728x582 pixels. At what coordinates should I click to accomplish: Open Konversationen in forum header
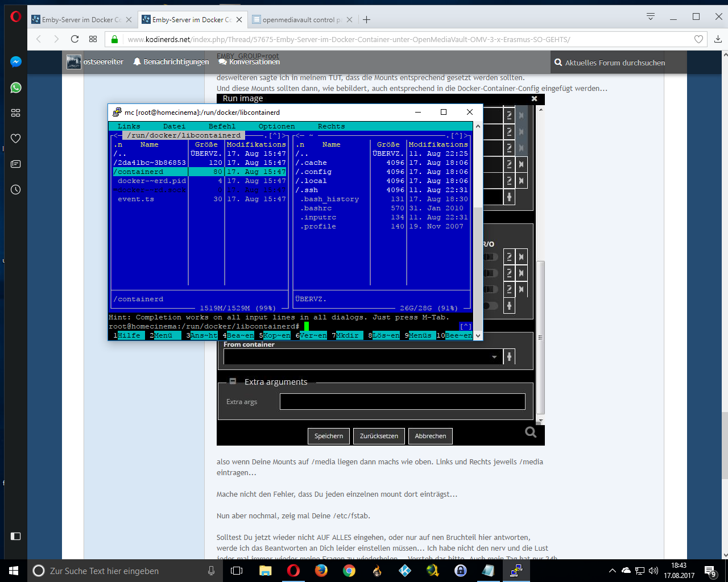(x=249, y=61)
